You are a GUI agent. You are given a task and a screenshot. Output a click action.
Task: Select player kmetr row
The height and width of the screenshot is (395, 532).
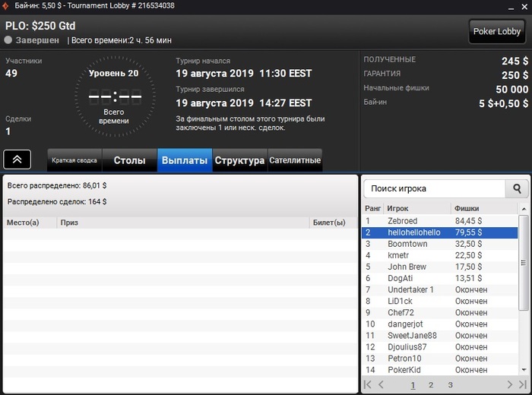pos(440,255)
